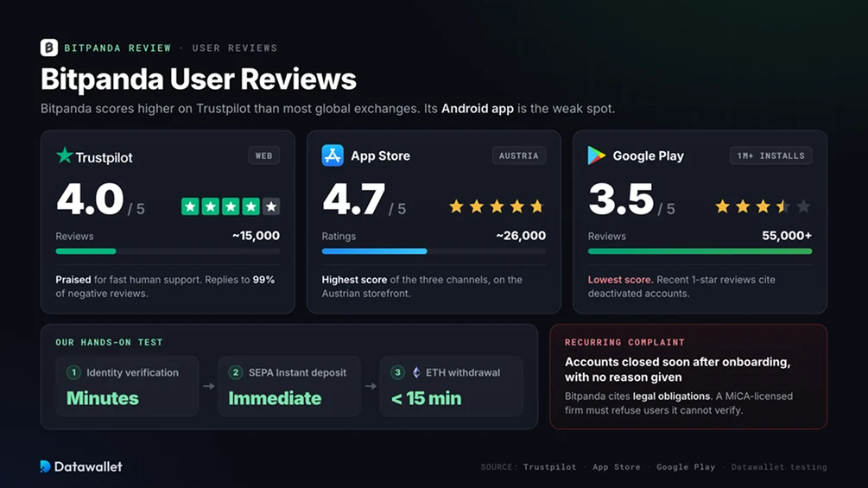Screen dimensions: 868x488
Task: Click the Trustpilot wordmark text
Action: [104, 158]
